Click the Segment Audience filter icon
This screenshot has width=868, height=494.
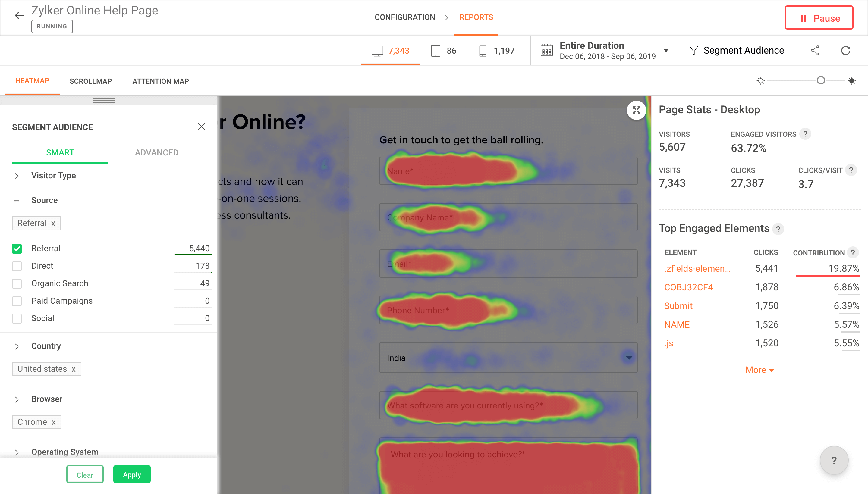click(693, 51)
